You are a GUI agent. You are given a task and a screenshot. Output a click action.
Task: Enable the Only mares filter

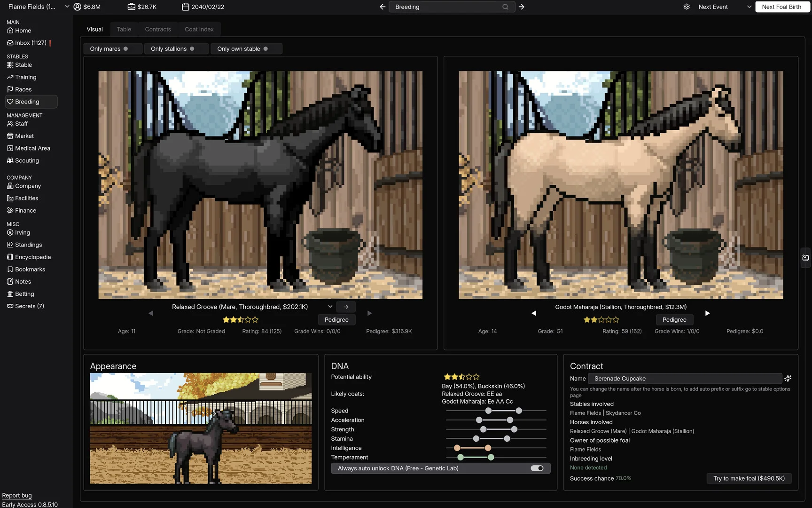click(112, 48)
